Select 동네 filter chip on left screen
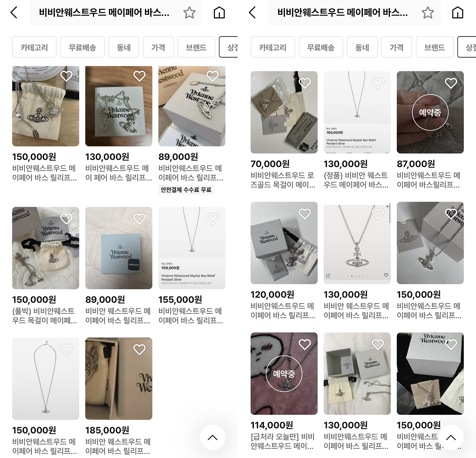This screenshot has height=458, width=476. coord(124,47)
